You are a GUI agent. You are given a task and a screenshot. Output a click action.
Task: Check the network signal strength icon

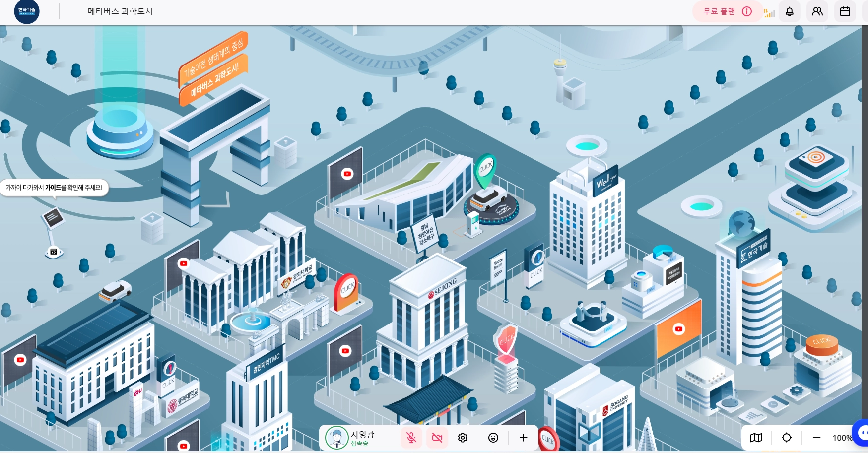[769, 12]
